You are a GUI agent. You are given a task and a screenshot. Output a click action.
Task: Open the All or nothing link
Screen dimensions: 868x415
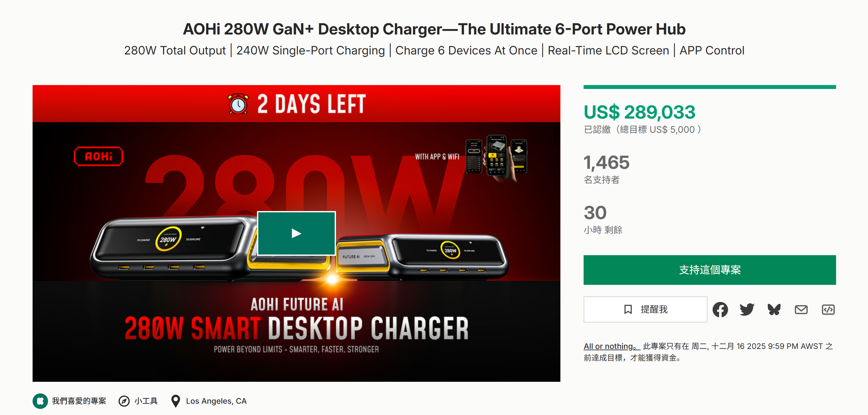(x=611, y=346)
